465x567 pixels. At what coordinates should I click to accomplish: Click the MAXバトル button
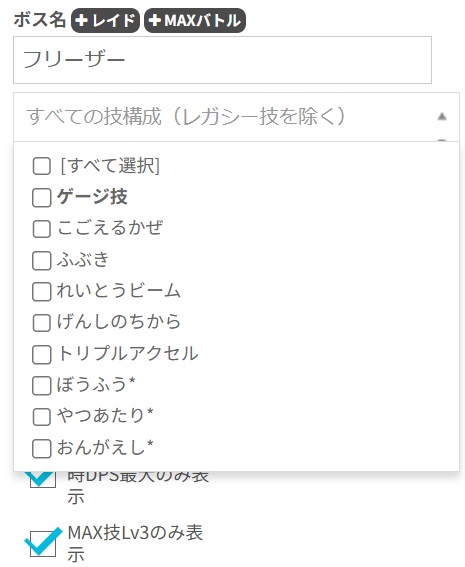(195, 21)
